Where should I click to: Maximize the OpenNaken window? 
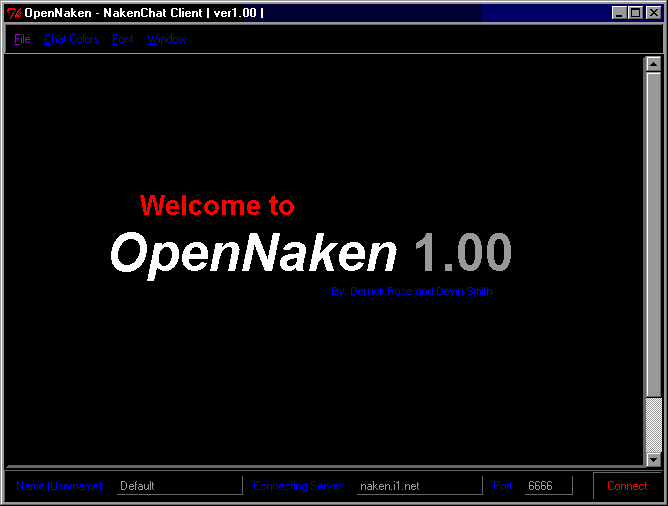pos(635,13)
